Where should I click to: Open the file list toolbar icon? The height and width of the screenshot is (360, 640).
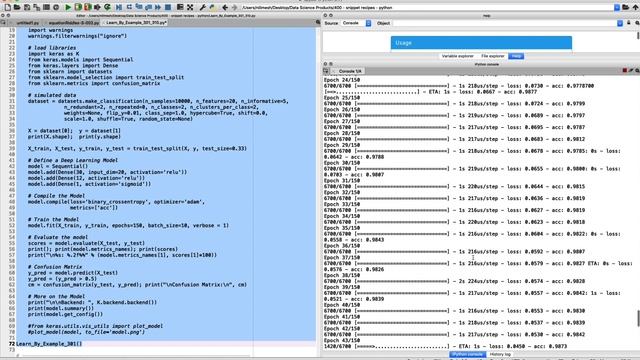(x=47, y=7)
